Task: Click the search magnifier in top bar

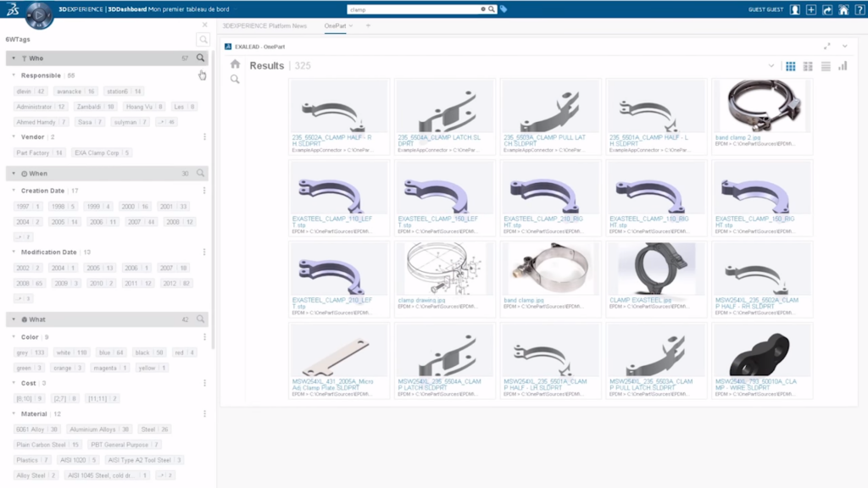Action: (x=491, y=9)
